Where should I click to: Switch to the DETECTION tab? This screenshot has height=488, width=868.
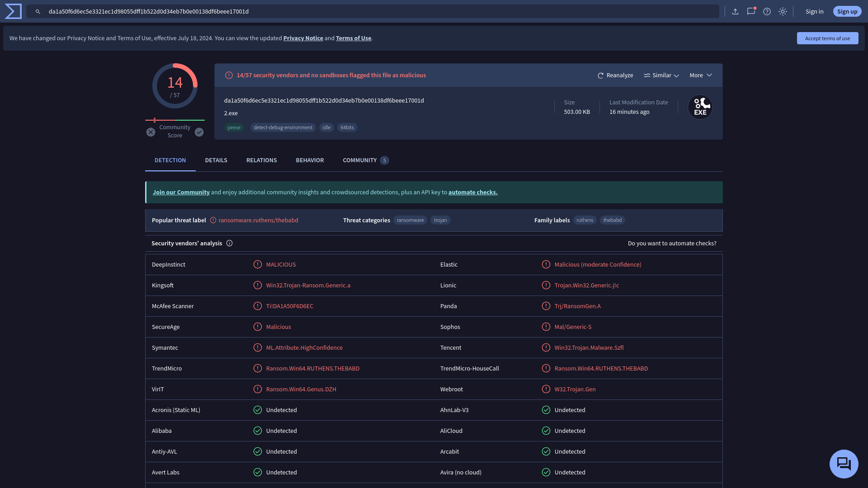click(170, 160)
